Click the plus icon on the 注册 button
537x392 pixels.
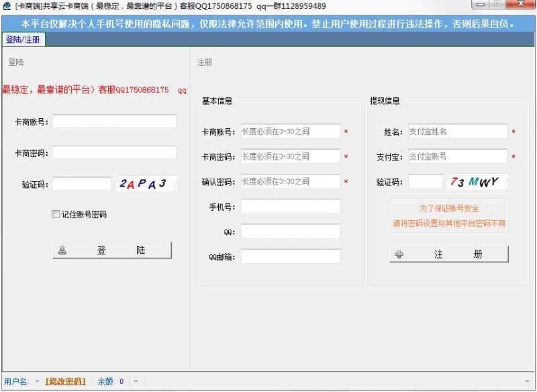[x=397, y=254]
